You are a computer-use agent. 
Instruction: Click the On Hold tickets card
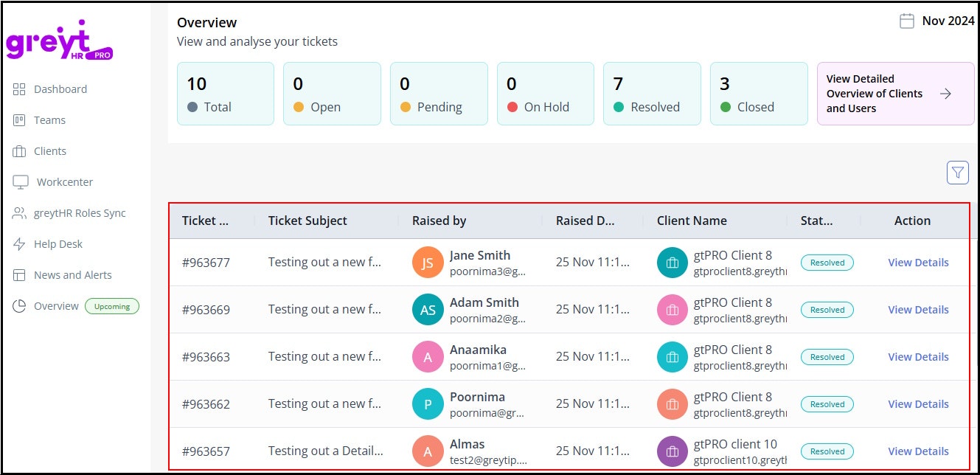[x=546, y=94]
